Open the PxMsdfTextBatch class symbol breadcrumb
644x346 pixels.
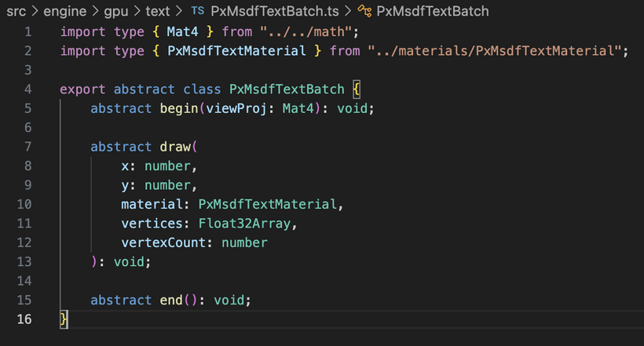coord(432,12)
